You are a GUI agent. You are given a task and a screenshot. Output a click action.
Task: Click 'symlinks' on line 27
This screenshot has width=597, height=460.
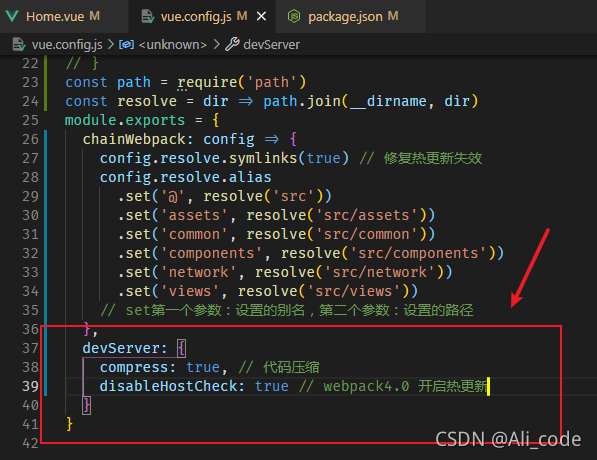point(263,158)
